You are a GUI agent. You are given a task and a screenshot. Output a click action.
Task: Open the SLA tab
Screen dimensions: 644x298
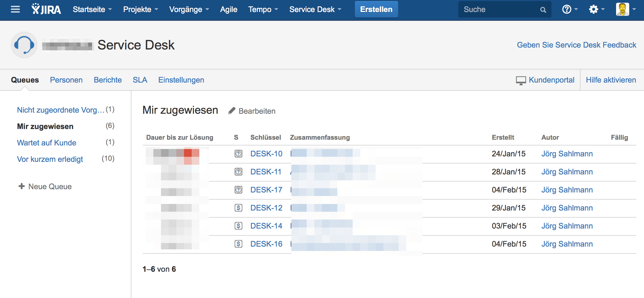[140, 80]
